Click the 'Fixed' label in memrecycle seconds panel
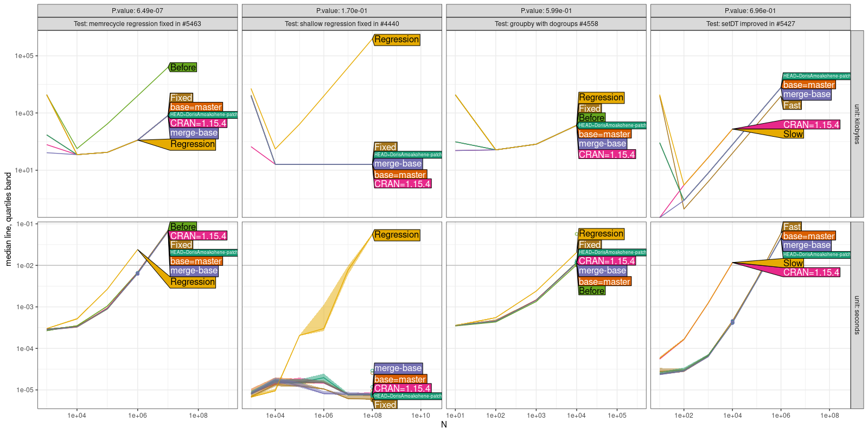Viewport: 868px width, 434px height. click(181, 245)
